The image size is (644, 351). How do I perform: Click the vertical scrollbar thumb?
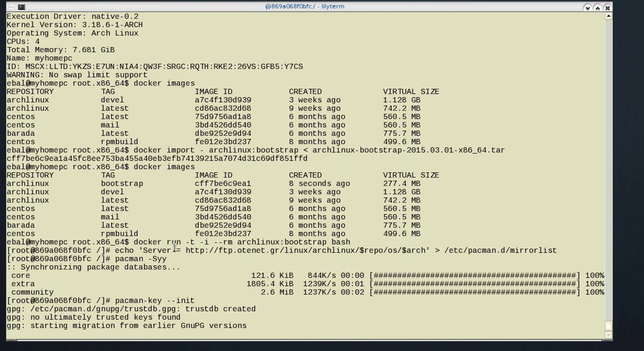(x=609, y=326)
